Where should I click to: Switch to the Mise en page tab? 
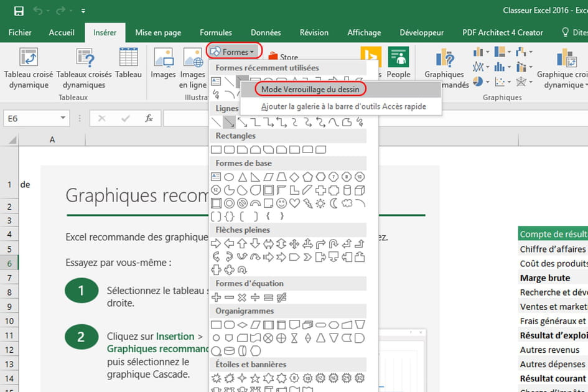158,32
